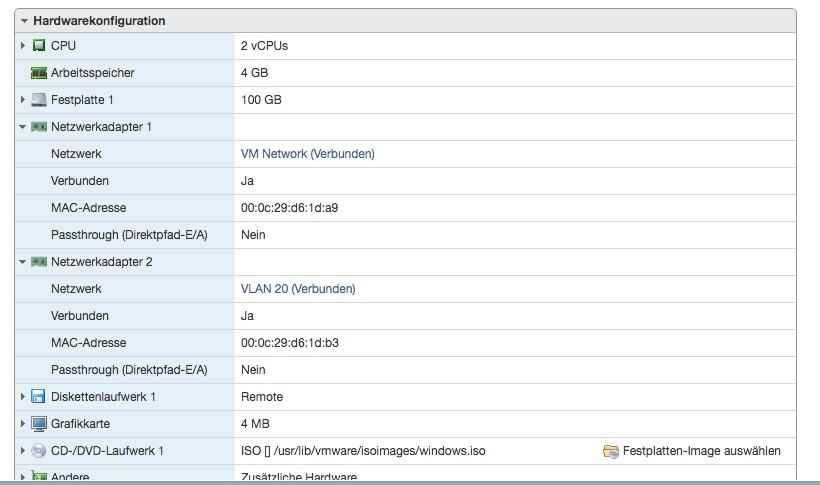The width and height of the screenshot is (820, 485).
Task: Click the Netzwerkadapter 2 card icon
Action: click(x=39, y=262)
